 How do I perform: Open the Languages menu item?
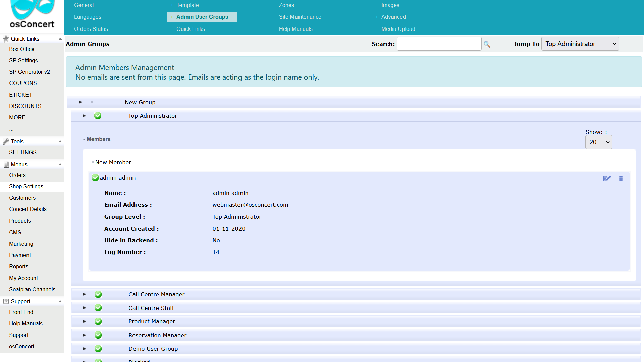pyautogui.click(x=88, y=17)
